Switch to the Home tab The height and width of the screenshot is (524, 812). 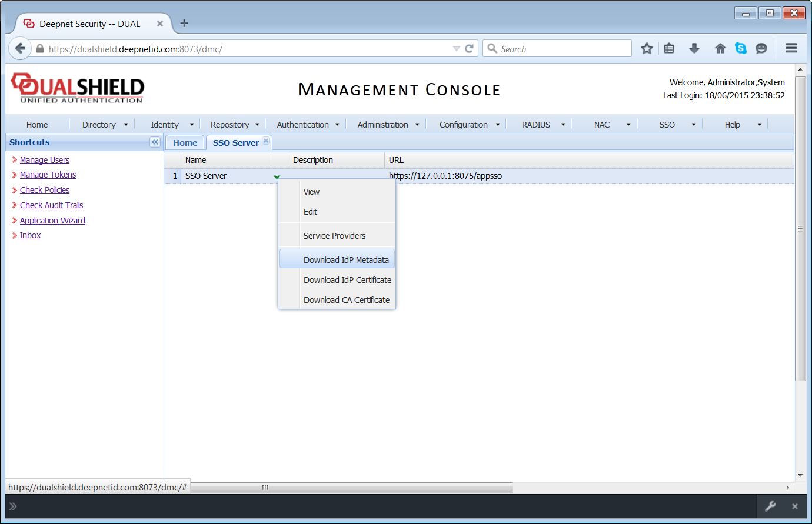tap(185, 143)
